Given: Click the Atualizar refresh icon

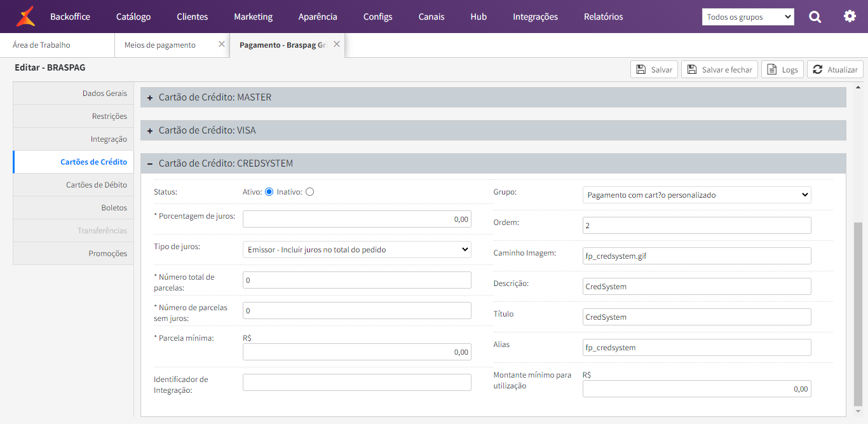Looking at the screenshot, I should click(x=818, y=69).
